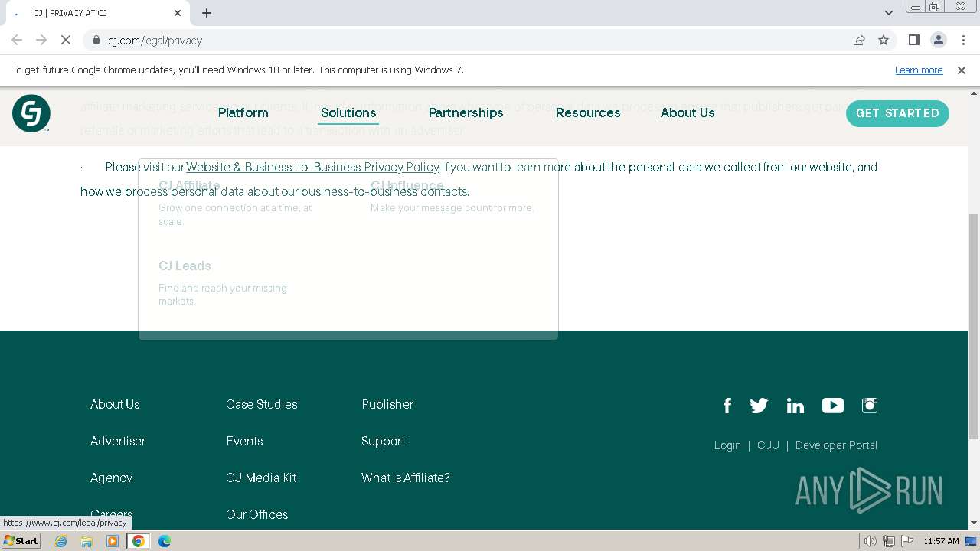The height and width of the screenshot is (551, 980).
Task: Open footer CJU link
Action: pyautogui.click(x=768, y=445)
